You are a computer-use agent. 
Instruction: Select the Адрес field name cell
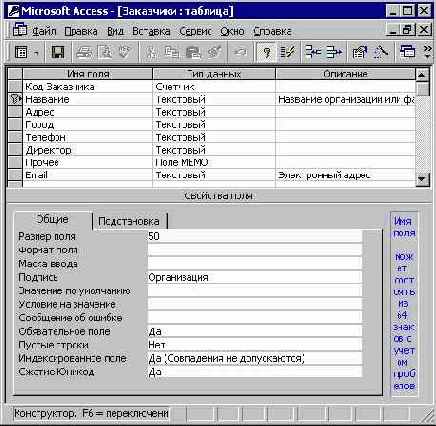(87, 112)
